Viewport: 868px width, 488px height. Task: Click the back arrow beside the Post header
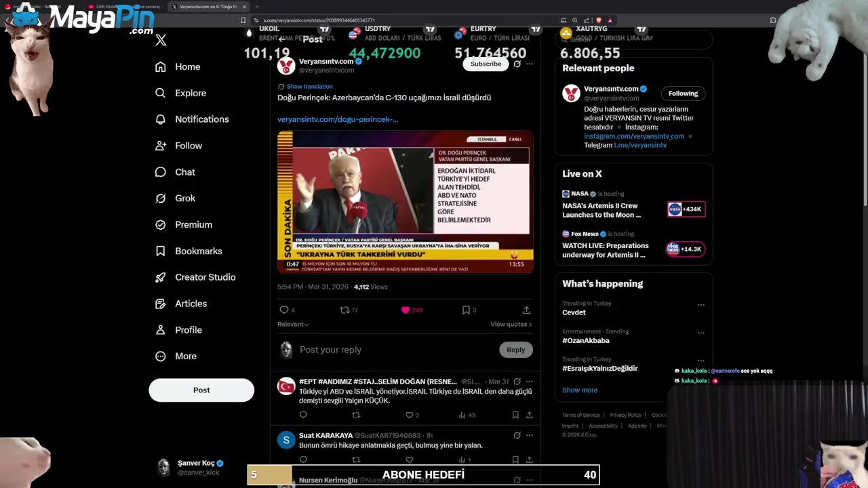point(283,39)
